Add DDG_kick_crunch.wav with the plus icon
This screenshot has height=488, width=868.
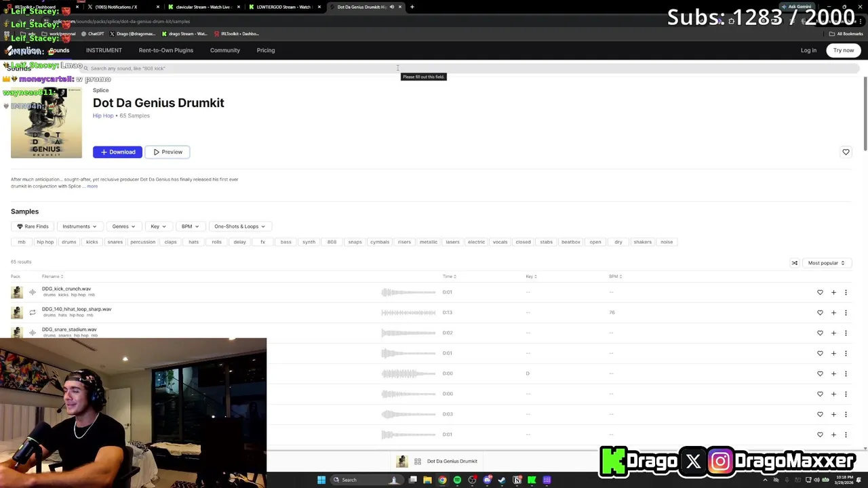[x=833, y=292]
